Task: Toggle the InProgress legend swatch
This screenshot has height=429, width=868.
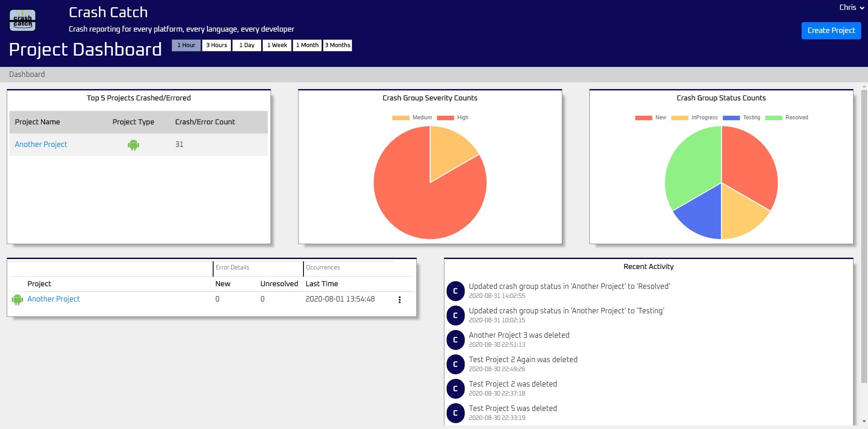Action: coord(680,118)
